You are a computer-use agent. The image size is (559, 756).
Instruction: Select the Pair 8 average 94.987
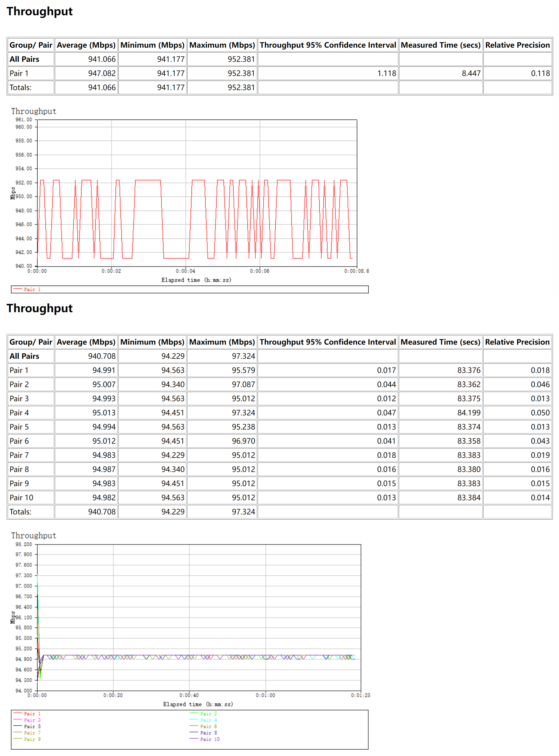(x=104, y=469)
